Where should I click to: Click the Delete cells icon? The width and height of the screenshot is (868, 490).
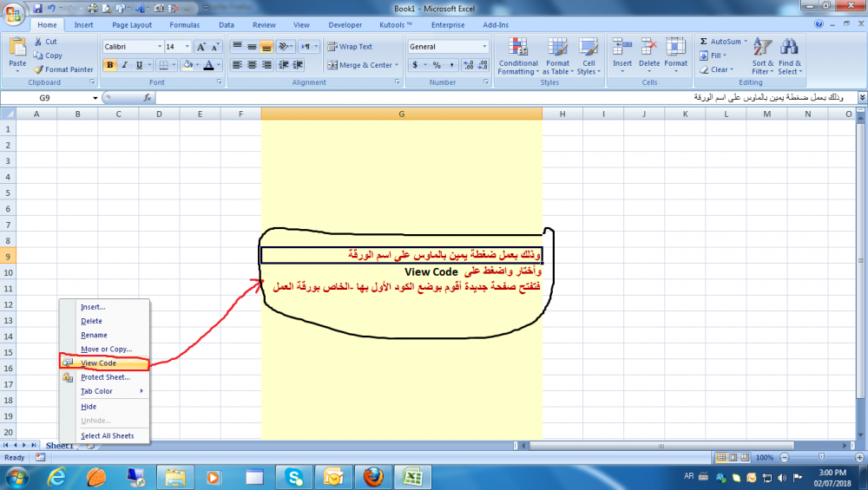648,48
